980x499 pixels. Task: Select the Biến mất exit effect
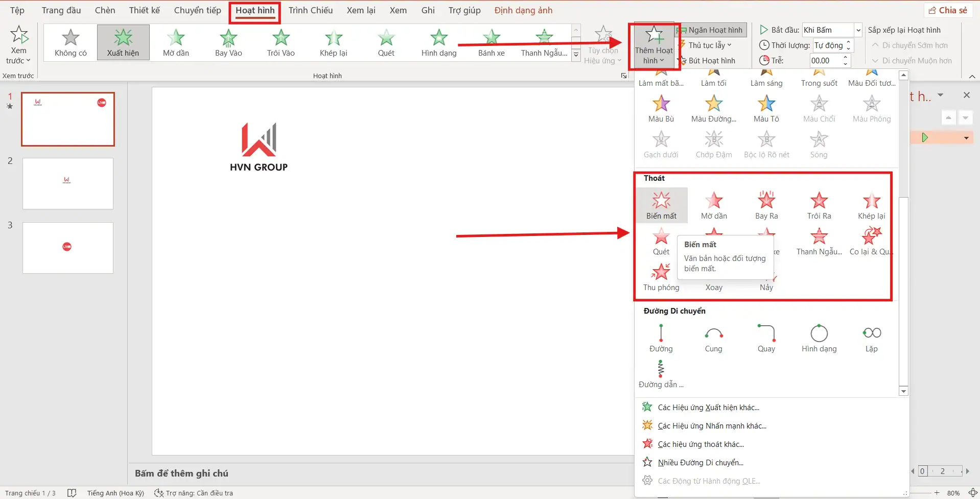[661, 205]
